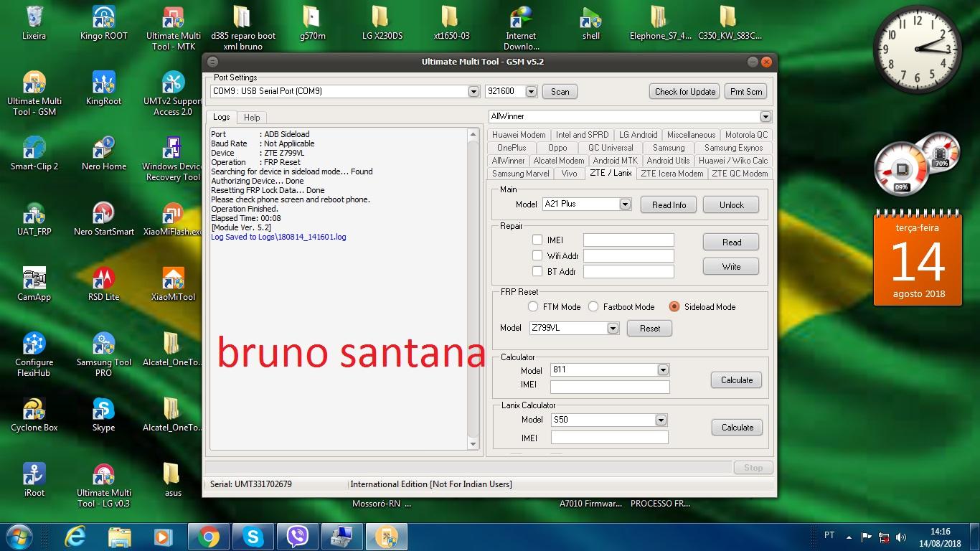Viewport: 980px width, 551px height.
Task: Open the Android MTK tab
Action: click(615, 161)
